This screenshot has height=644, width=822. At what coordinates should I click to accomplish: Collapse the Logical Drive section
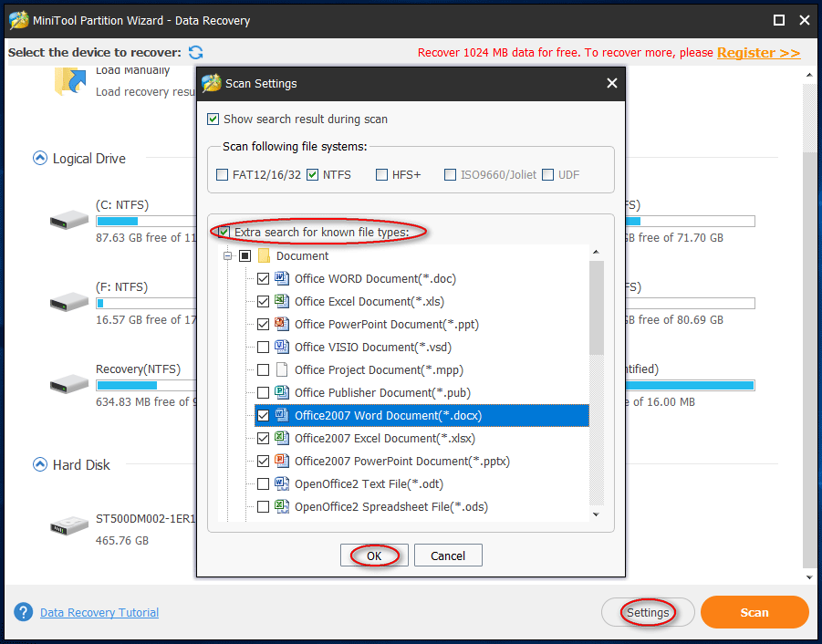[x=40, y=158]
